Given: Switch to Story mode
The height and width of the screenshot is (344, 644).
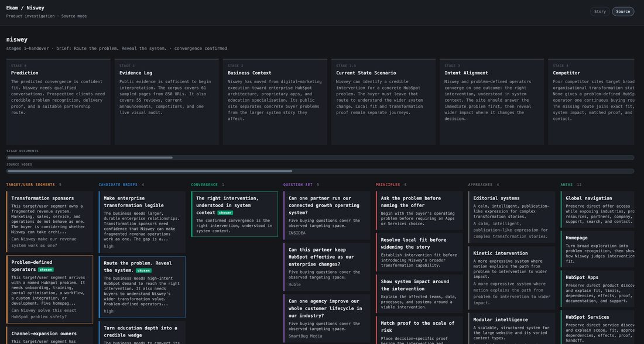Looking at the screenshot, I should (x=600, y=12).
